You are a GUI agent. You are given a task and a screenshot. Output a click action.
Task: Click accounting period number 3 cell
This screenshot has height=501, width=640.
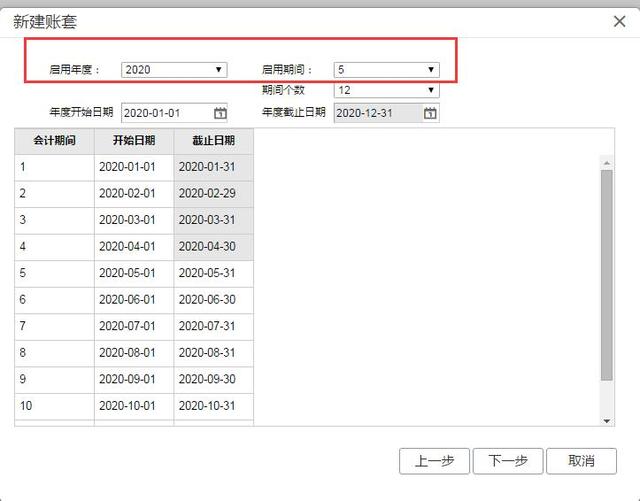click(54, 220)
